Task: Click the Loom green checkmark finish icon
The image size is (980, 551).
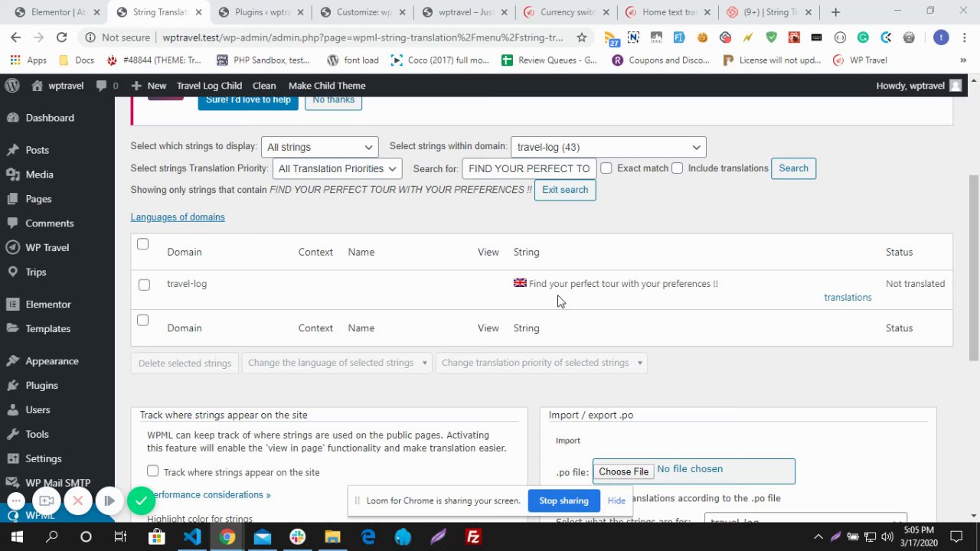Action: click(x=141, y=500)
